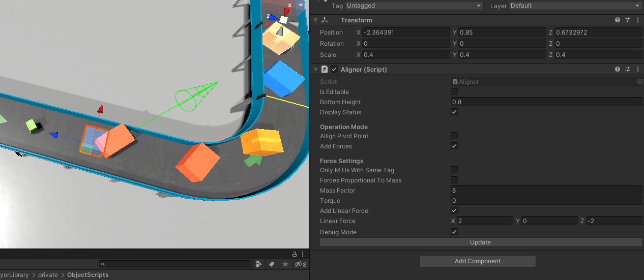The width and height of the screenshot is (644, 280).
Task: Click Search by Label tag icon
Action: click(x=272, y=264)
